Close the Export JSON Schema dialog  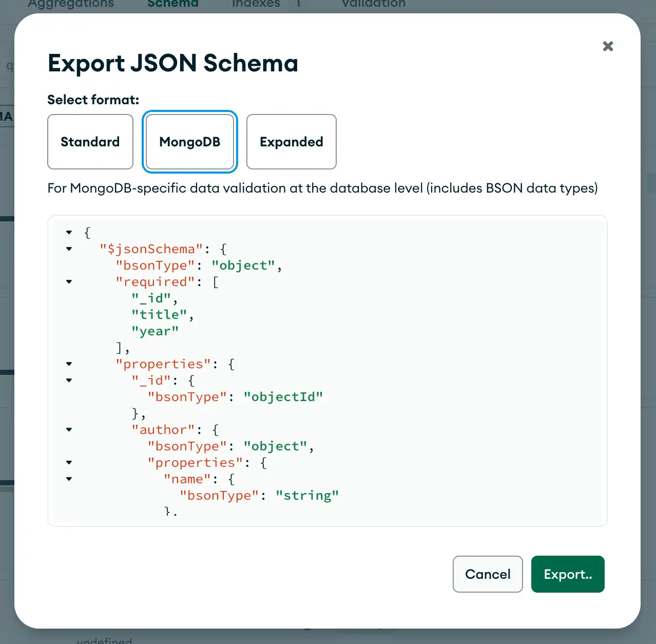coord(608,46)
